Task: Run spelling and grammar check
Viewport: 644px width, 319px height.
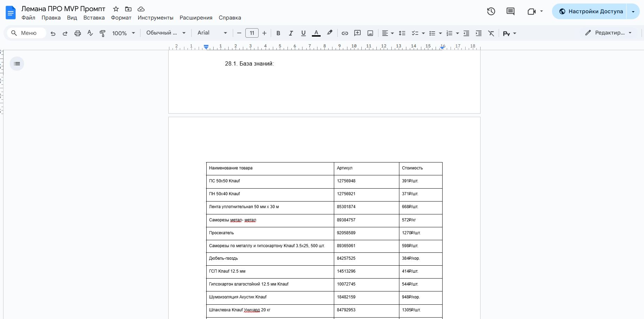Action: pyautogui.click(x=90, y=33)
